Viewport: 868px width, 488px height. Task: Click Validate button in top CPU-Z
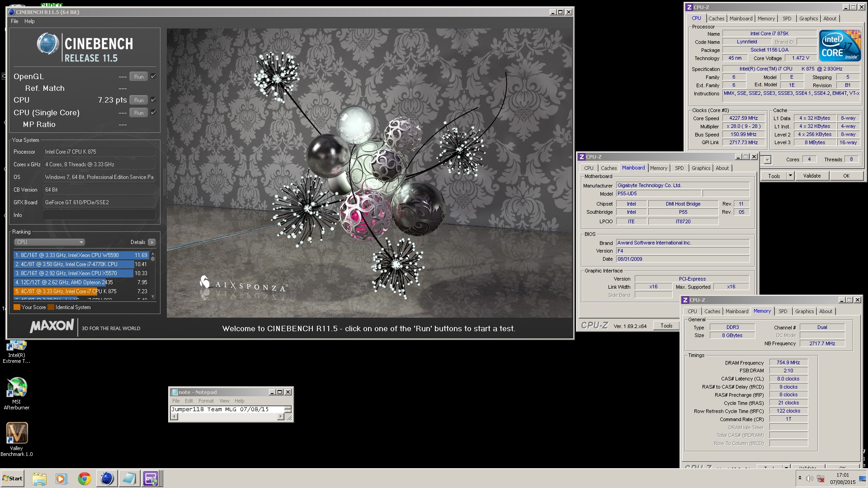pyautogui.click(x=811, y=176)
